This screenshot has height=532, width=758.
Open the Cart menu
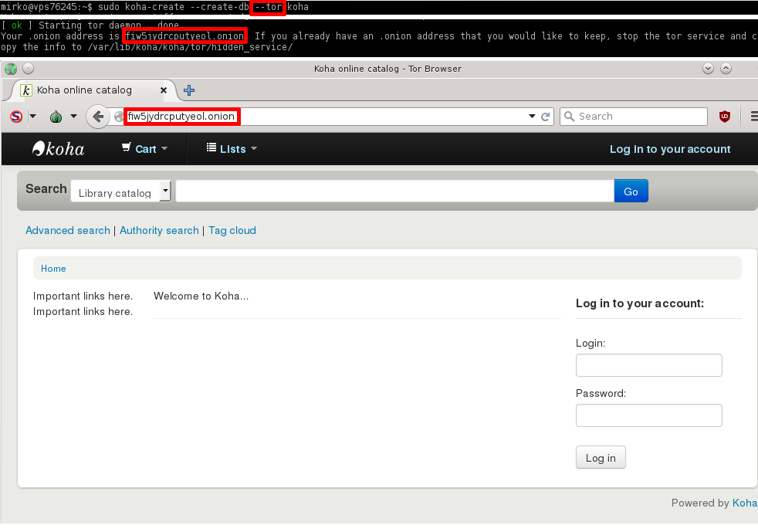pos(144,149)
